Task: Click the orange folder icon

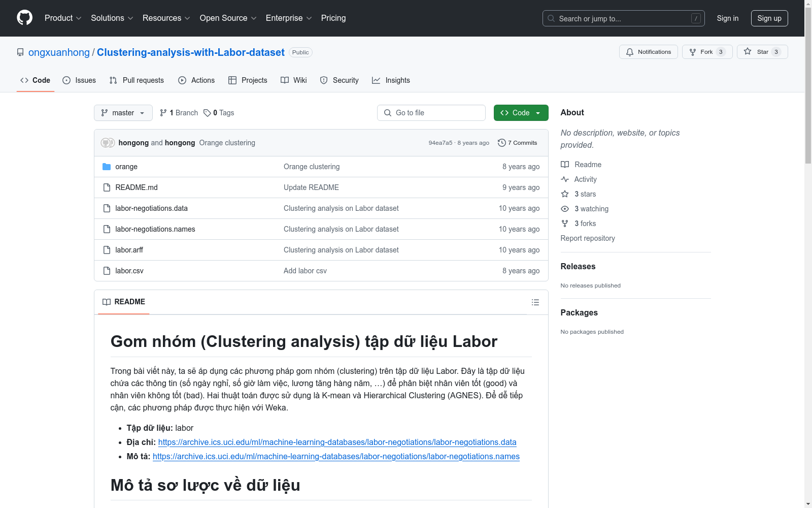Action: (107, 167)
